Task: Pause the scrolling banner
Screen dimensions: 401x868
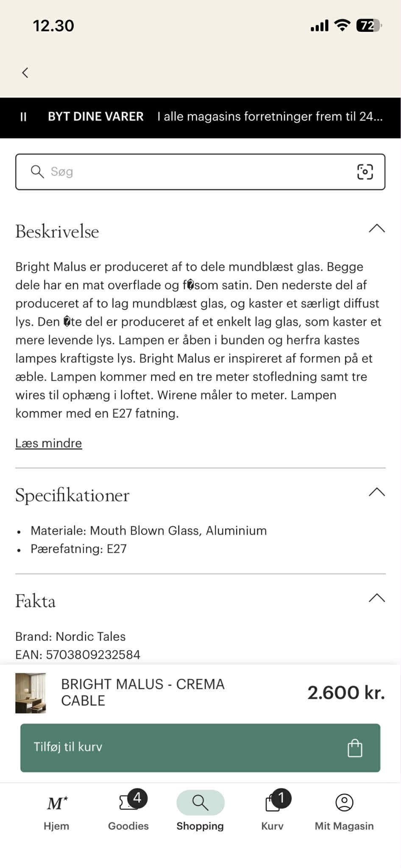Action: click(x=23, y=117)
